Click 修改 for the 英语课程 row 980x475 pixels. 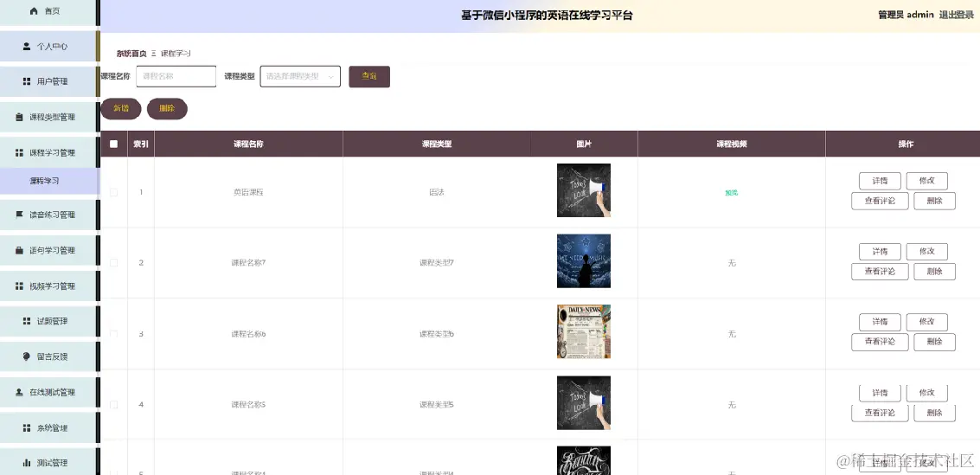coord(927,181)
